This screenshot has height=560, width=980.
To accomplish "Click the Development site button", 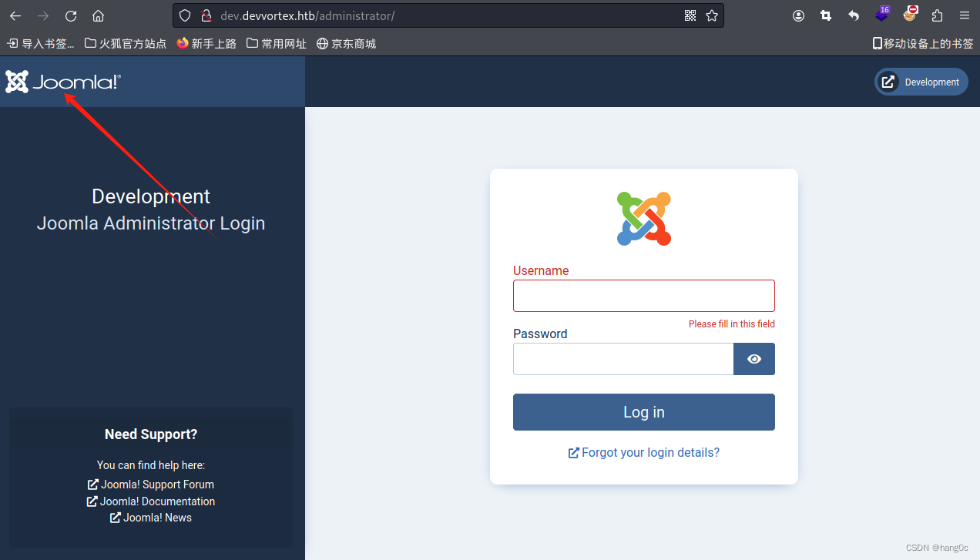I will (921, 82).
